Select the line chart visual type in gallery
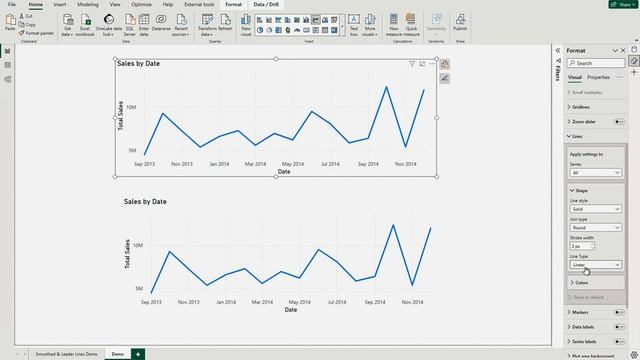This screenshot has width=640, height=360. (x=316, y=20)
